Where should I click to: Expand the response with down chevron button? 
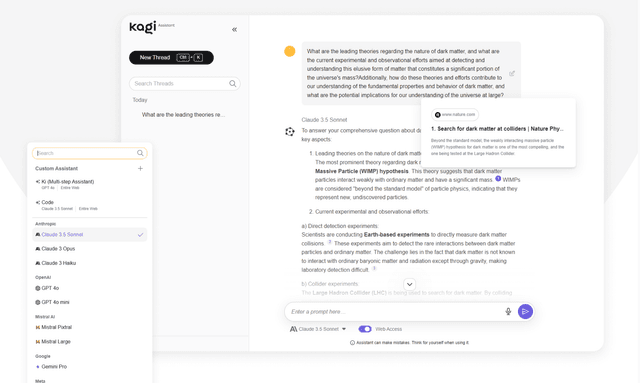pyautogui.click(x=409, y=284)
